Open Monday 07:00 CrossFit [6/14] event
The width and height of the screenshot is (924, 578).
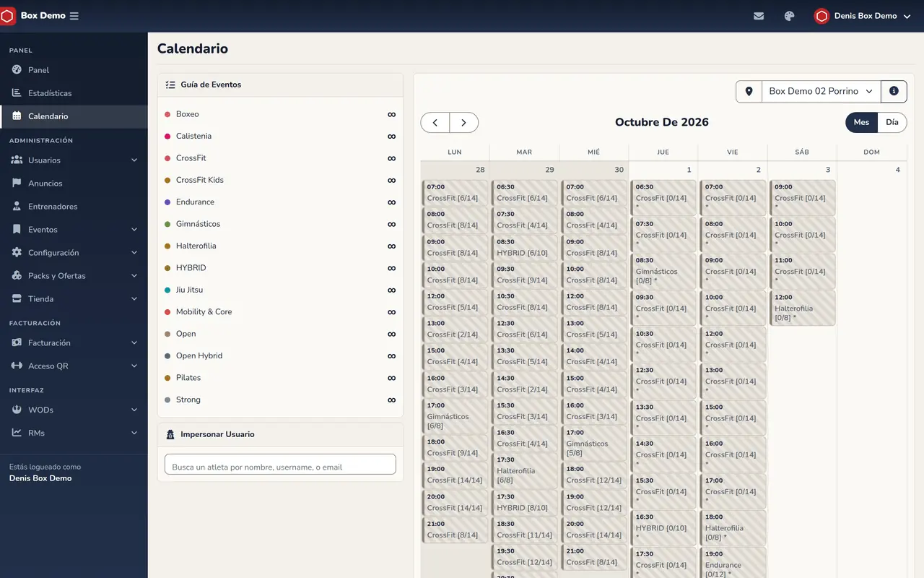pos(456,193)
